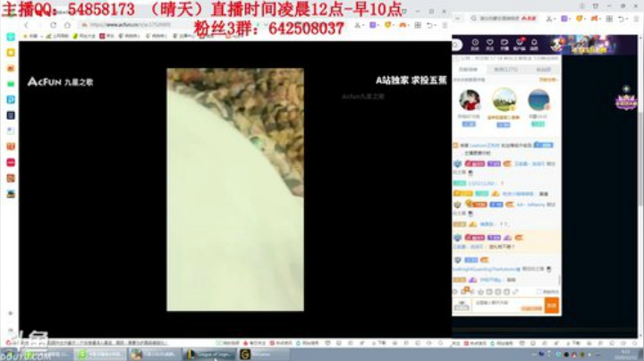Open the browser hamburger menu

pyautogui.click(x=445, y=25)
